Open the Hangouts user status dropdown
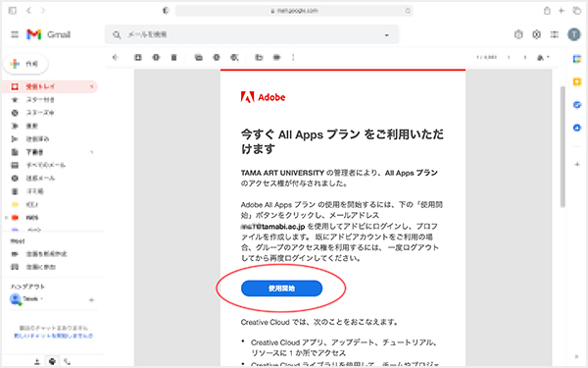The height and width of the screenshot is (368, 588). (x=32, y=299)
